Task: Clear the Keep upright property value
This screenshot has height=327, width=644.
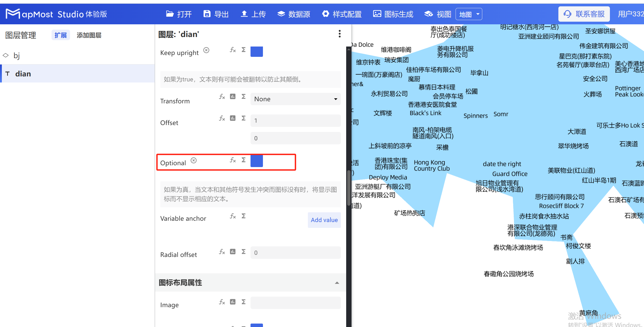Action: coord(206,50)
